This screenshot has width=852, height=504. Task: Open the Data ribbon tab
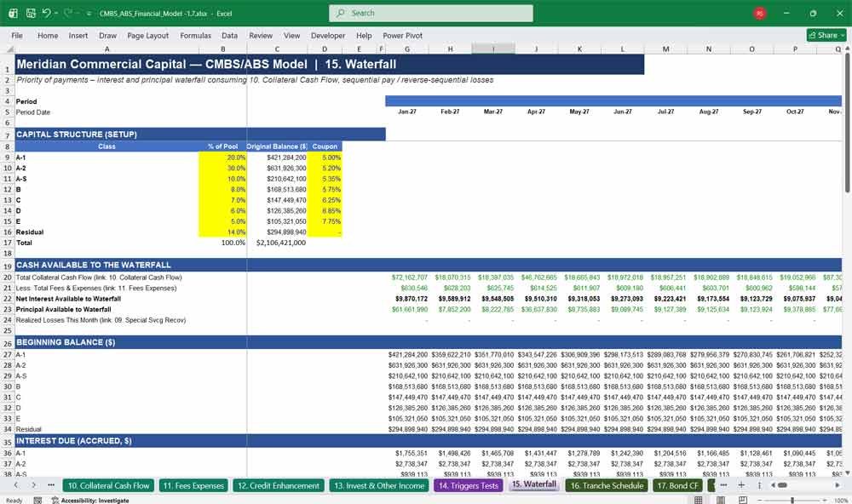[x=229, y=35]
